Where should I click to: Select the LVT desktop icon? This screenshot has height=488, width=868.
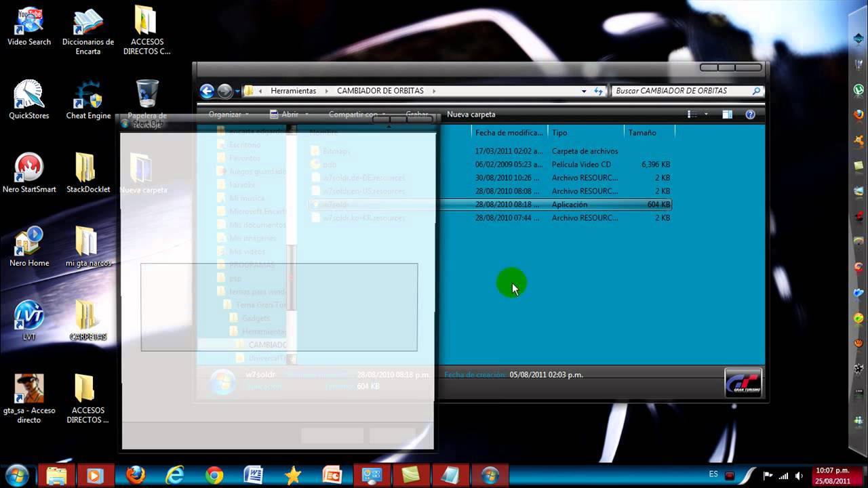coord(29,320)
